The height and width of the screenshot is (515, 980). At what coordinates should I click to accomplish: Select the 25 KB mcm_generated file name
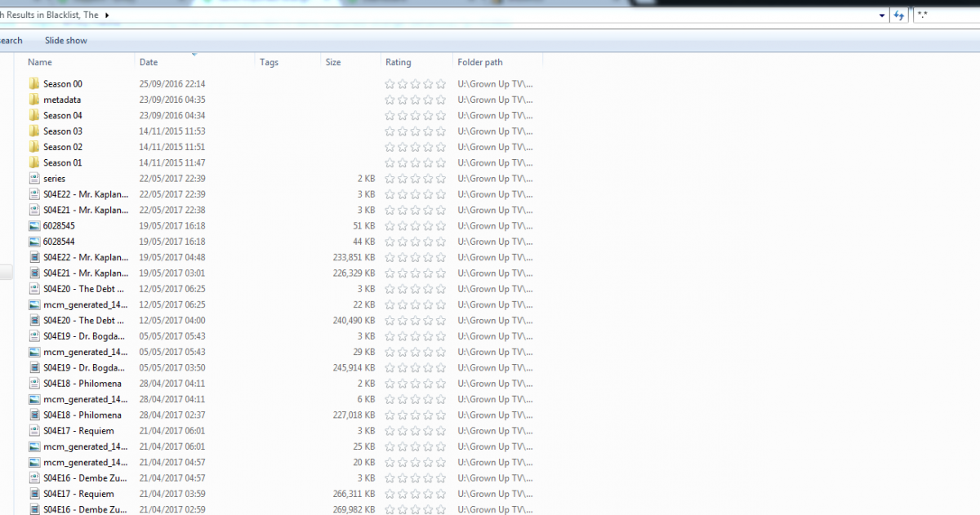click(86, 447)
